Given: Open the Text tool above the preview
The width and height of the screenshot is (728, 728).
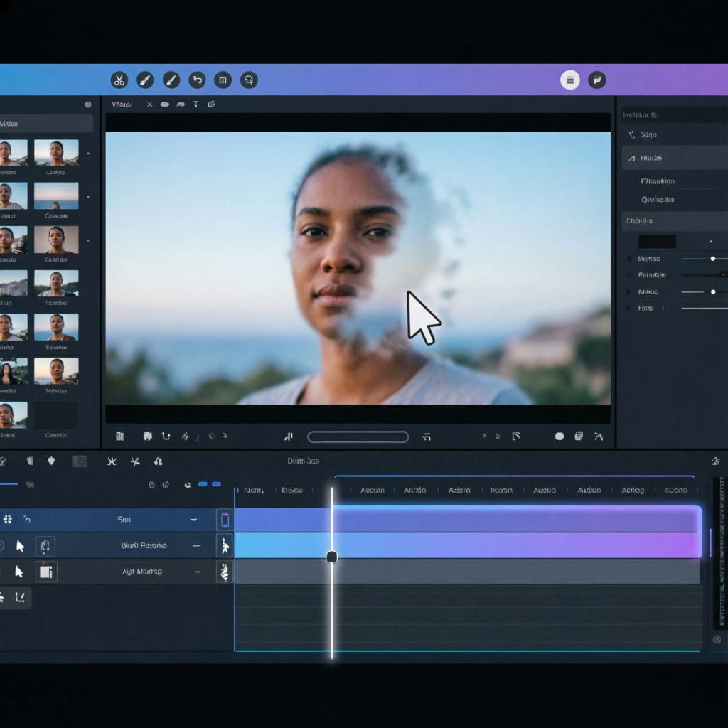Looking at the screenshot, I should click(x=196, y=105).
